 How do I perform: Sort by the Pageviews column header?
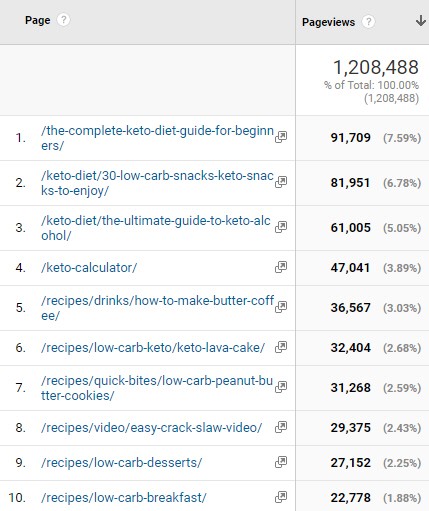[328, 22]
